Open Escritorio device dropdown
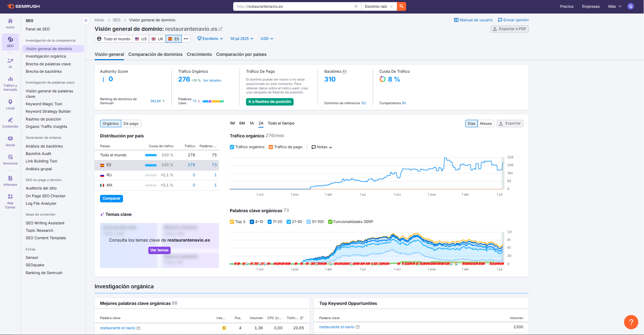Screen dimensions: 644x335 click(210, 39)
